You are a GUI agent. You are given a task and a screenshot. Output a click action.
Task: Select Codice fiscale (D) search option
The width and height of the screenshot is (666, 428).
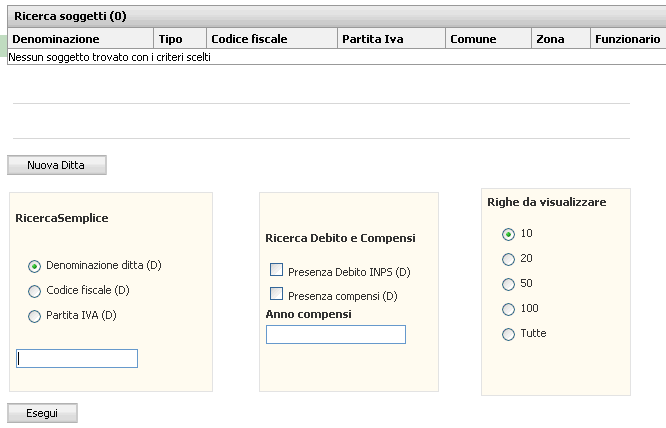(34, 291)
